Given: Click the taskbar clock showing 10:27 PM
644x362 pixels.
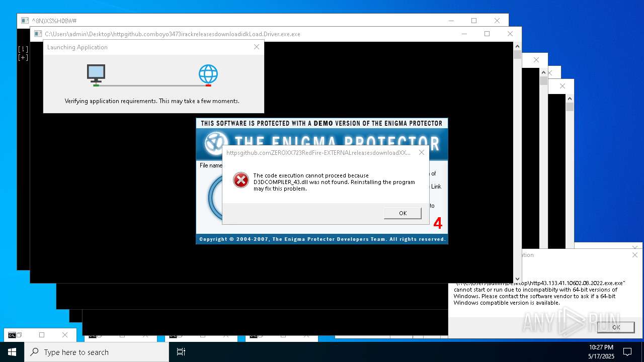Looking at the screenshot, I should tap(601, 352).
